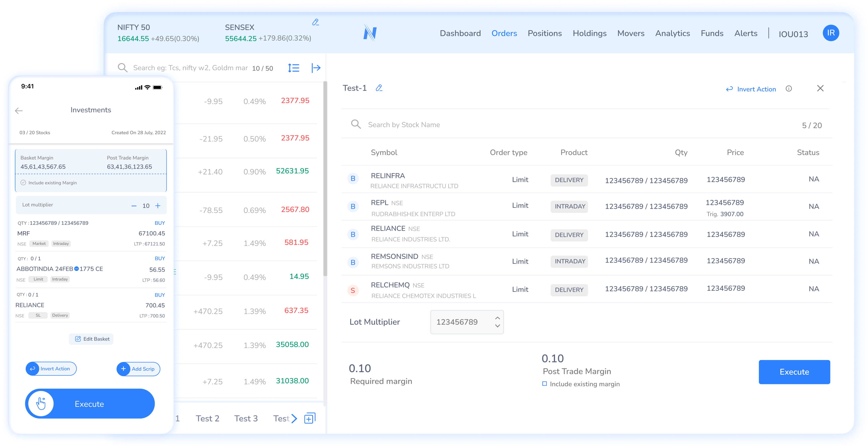Click the IR profile avatar
Screen dimensions: 868x448
[831, 33]
